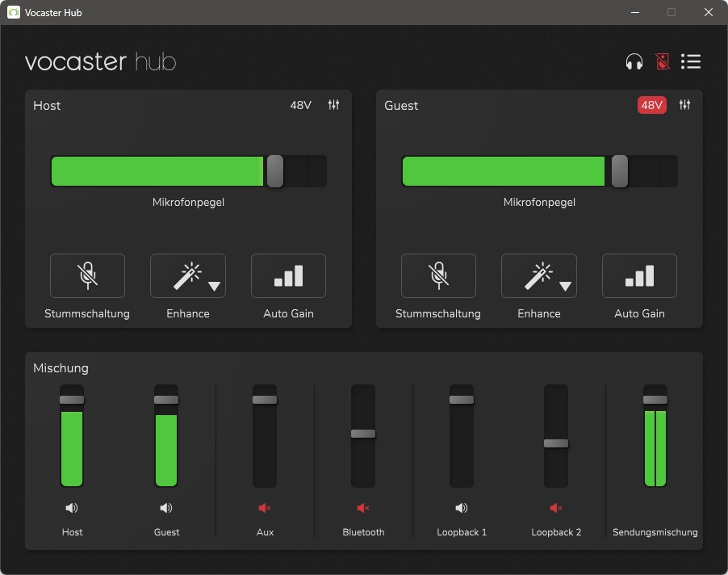Click the Host mix fader handle

72,400
